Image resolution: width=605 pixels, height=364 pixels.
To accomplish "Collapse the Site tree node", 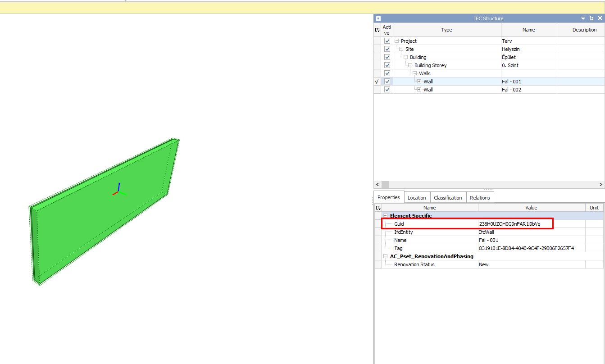I will tap(401, 49).
